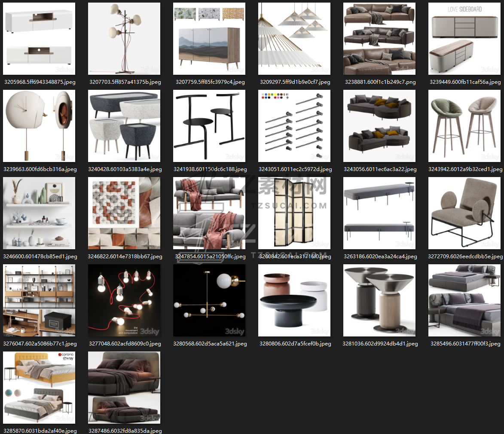The height and width of the screenshot is (434, 504).
Task: Open the landscape sideboard thumbnail 3207759
Action: [x=209, y=39]
